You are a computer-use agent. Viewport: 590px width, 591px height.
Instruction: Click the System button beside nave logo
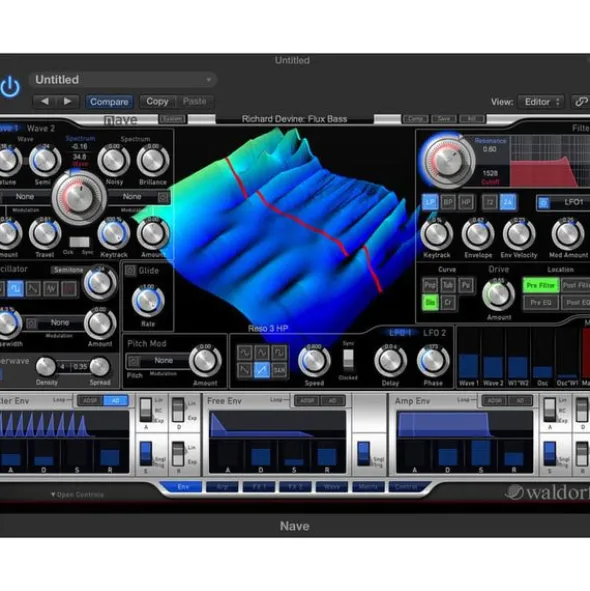(172, 119)
